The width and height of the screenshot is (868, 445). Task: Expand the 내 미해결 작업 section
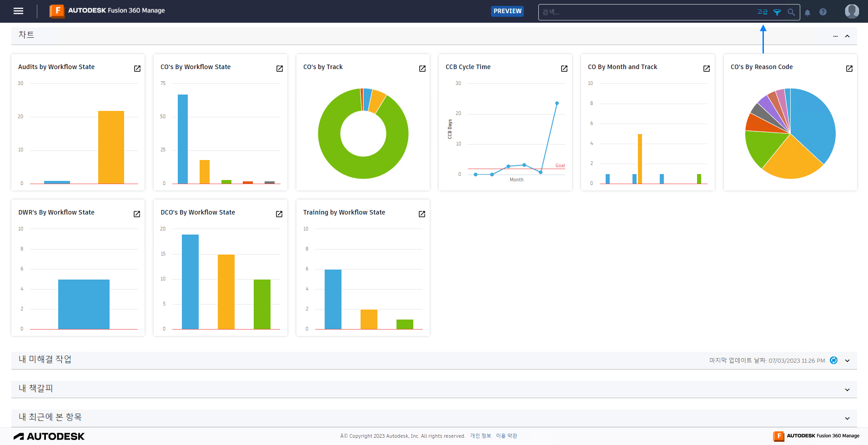click(x=848, y=360)
